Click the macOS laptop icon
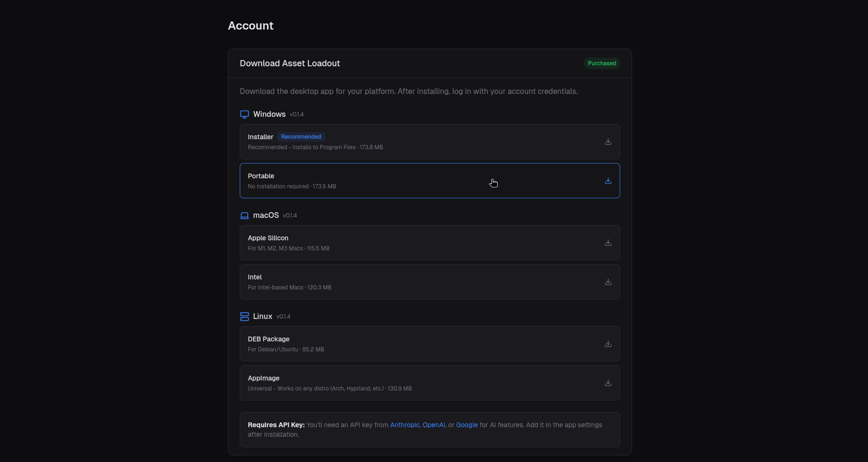The width and height of the screenshot is (868, 462). (245, 216)
